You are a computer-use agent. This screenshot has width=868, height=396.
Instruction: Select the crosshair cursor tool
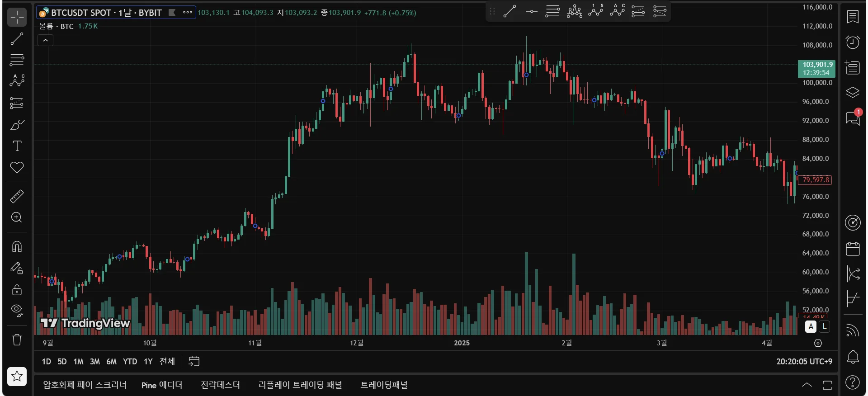[x=17, y=18]
